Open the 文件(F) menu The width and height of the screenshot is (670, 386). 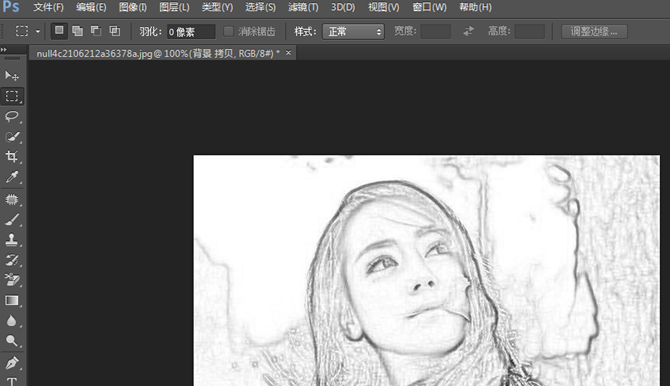(49, 7)
